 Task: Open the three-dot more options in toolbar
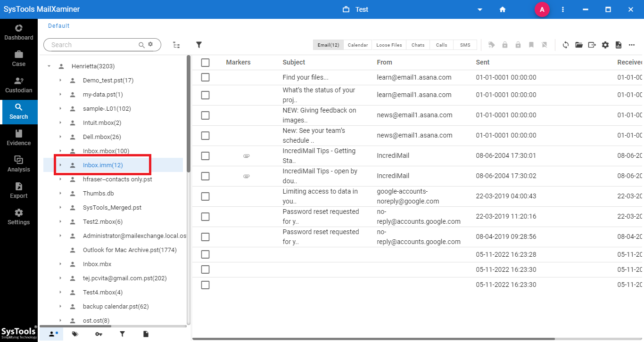(632, 45)
